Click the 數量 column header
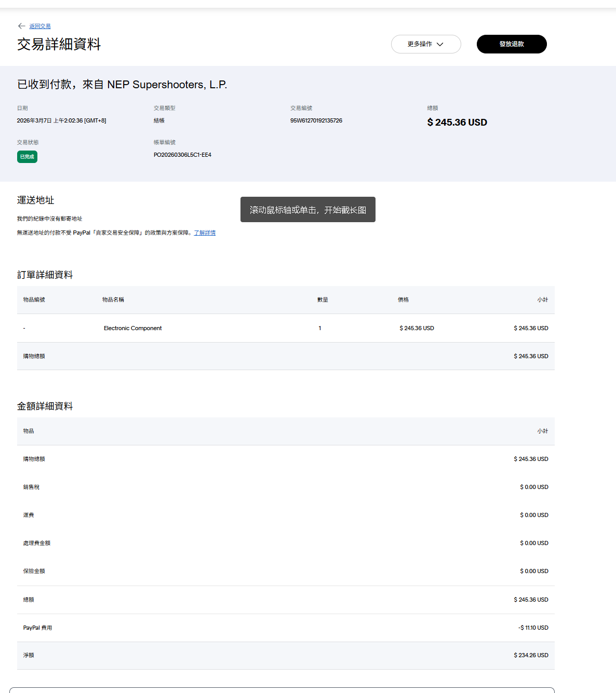This screenshot has width=616, height=693. click(x=323, y=300)
